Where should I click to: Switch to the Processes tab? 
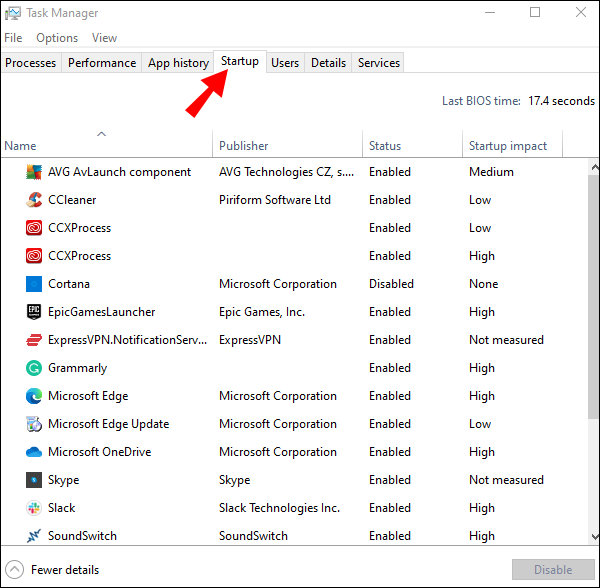(x=31, y=63)
